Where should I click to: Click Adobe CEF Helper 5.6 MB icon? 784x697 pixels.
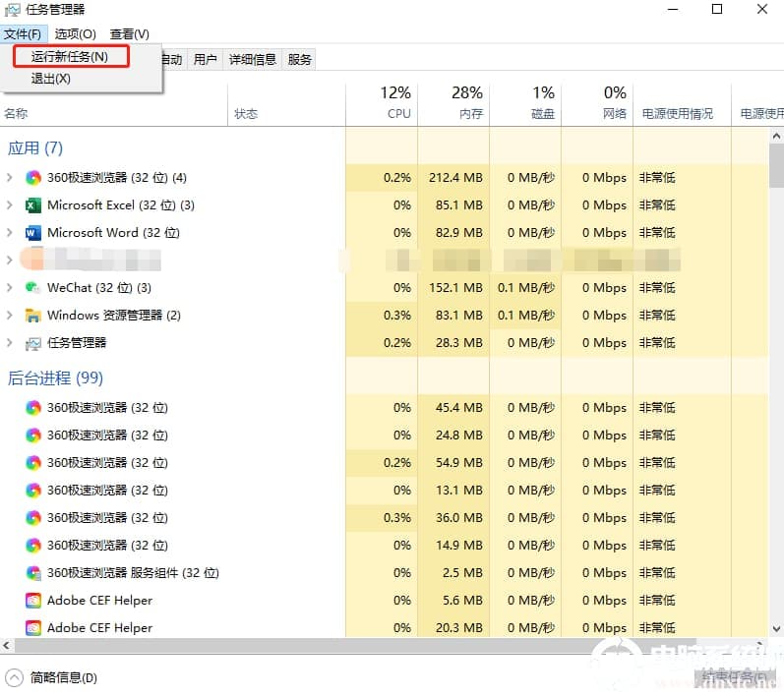33,600
